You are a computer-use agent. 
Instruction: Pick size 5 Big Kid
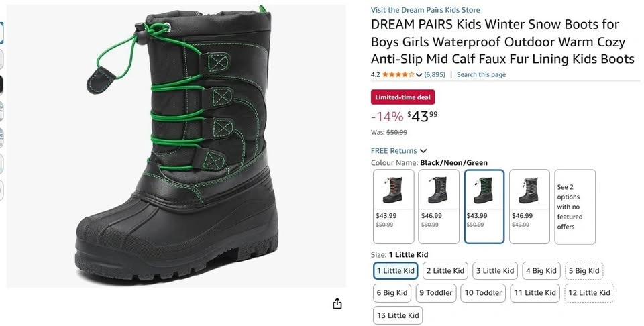tap(584, 271)
